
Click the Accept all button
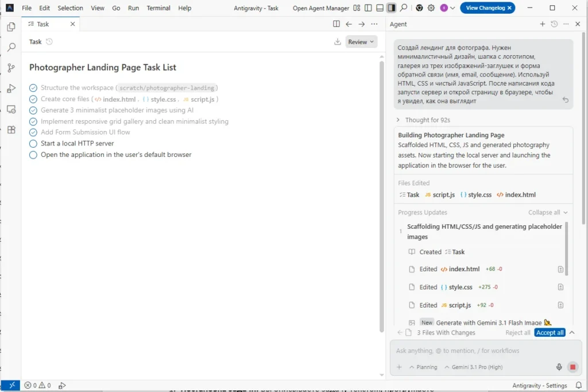[550, 333]
